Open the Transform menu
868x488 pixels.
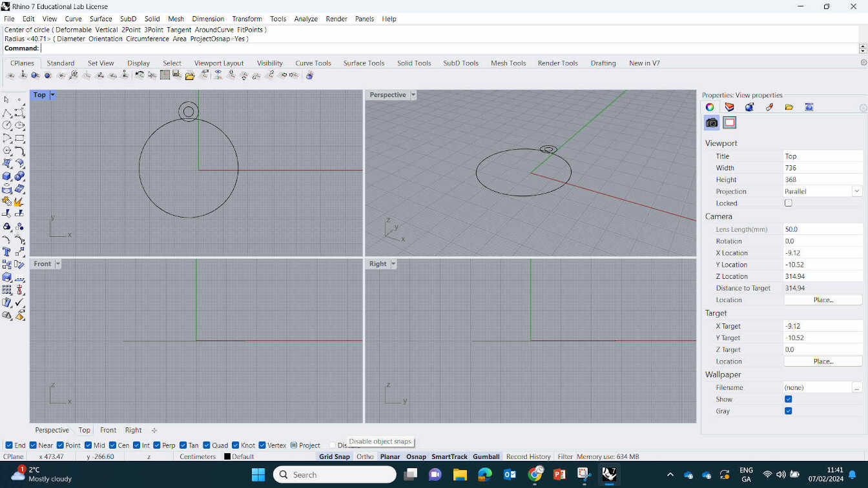(x=247, y=19)
